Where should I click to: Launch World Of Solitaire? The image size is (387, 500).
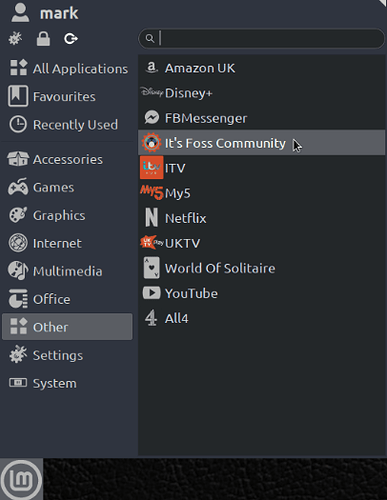tap(261, 268)
